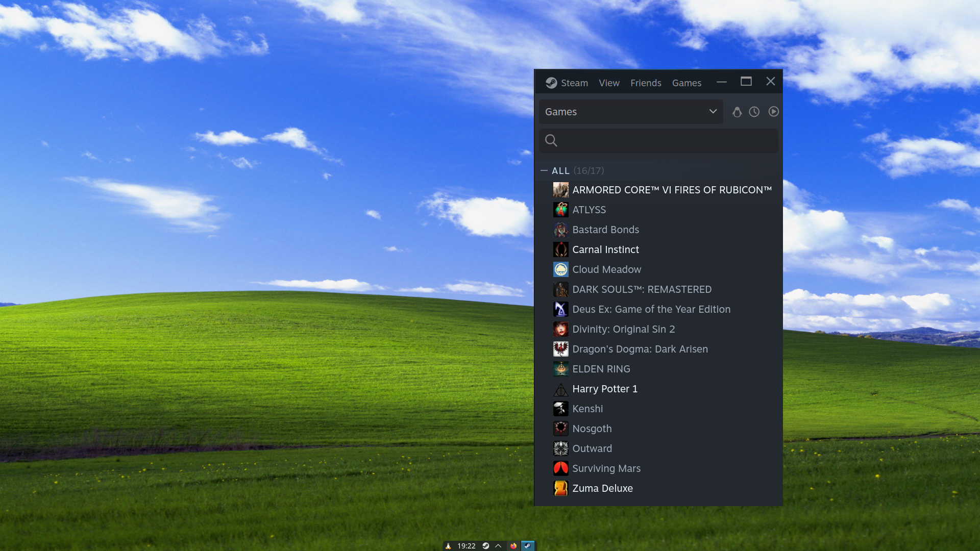Close the Steam window
The image size is (980, 551).
[771, 82]
